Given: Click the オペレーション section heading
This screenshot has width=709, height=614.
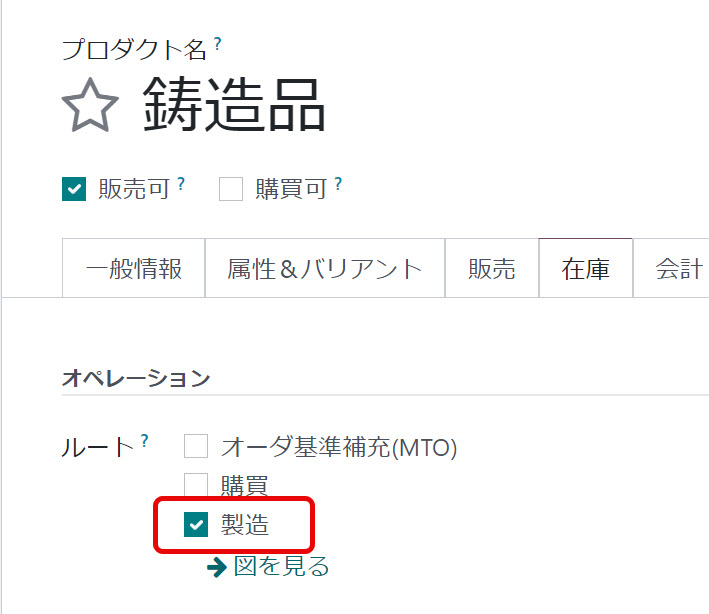Looking at the screenshot, I should (x=136, y=378).
